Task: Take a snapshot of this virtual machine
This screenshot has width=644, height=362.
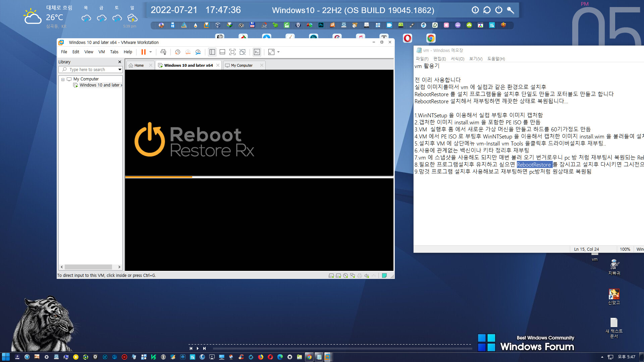Action: click(x=178, y=52)
